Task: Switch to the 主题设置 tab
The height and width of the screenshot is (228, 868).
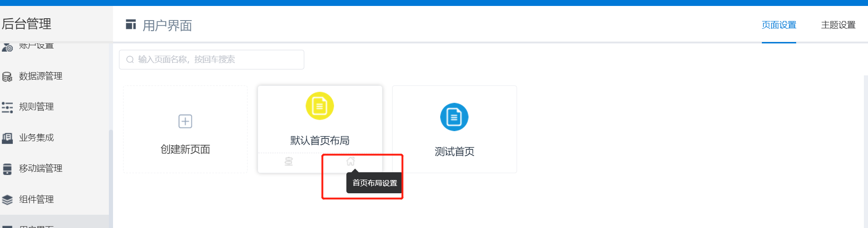Action: 838,25
